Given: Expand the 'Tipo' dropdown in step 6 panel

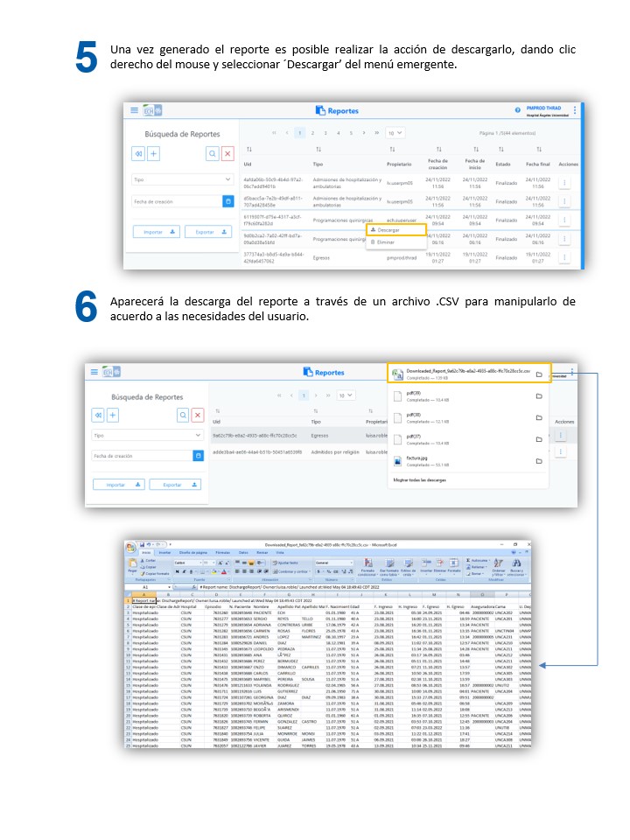Looking at the screenshot, I should [x=147, y=434].
